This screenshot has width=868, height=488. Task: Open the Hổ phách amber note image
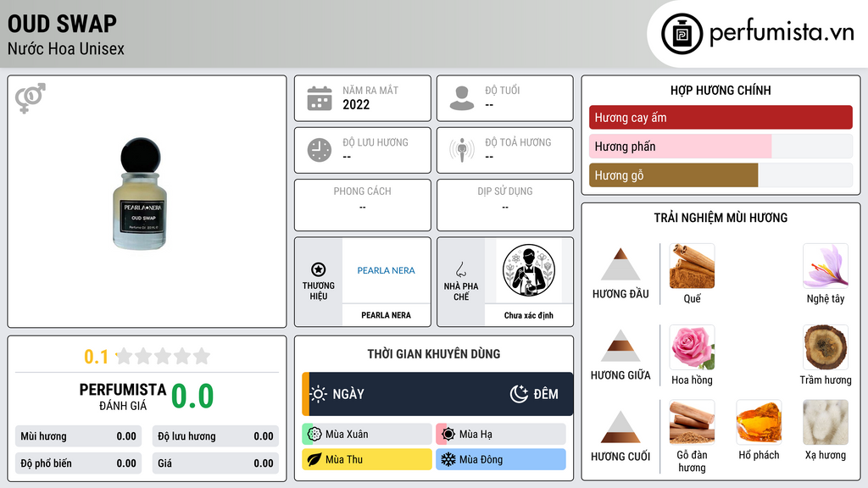point(759,422)
